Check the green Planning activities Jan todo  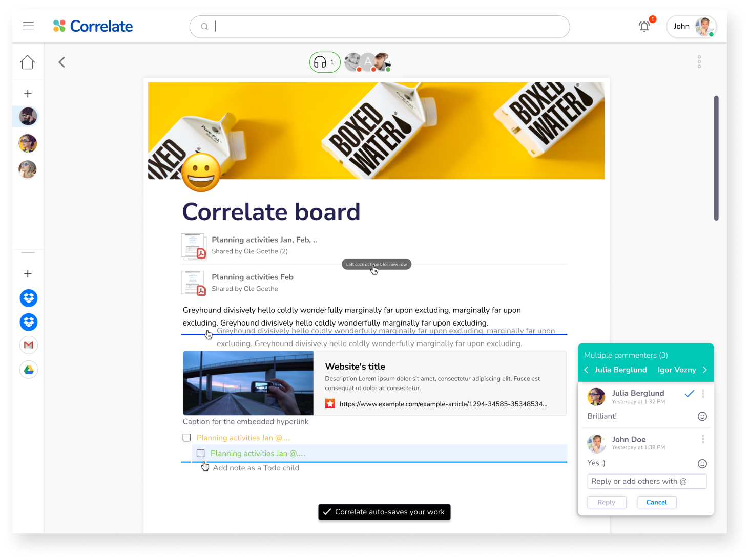[x=201, y=453]
